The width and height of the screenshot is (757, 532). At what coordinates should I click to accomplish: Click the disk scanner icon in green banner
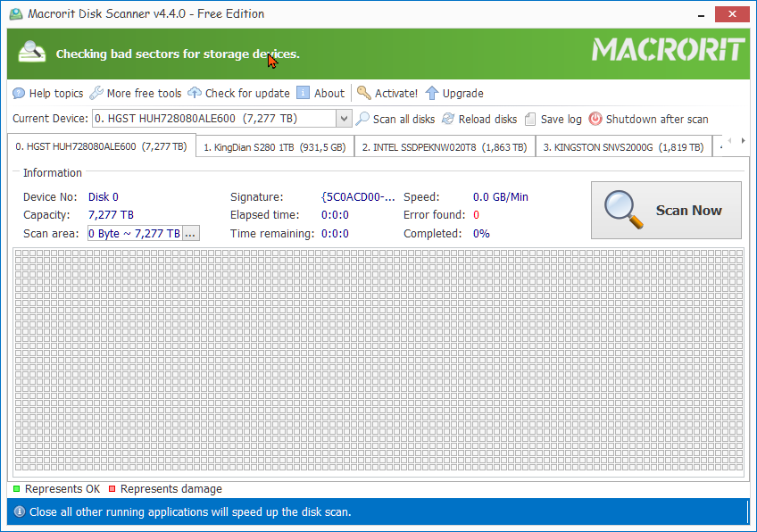(32, 52)
